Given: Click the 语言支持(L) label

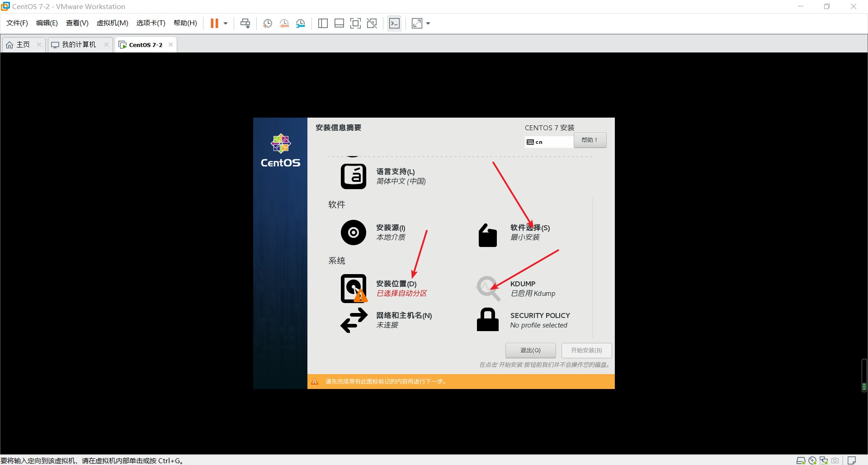Looking at the screenshot, I should [396, 171].
